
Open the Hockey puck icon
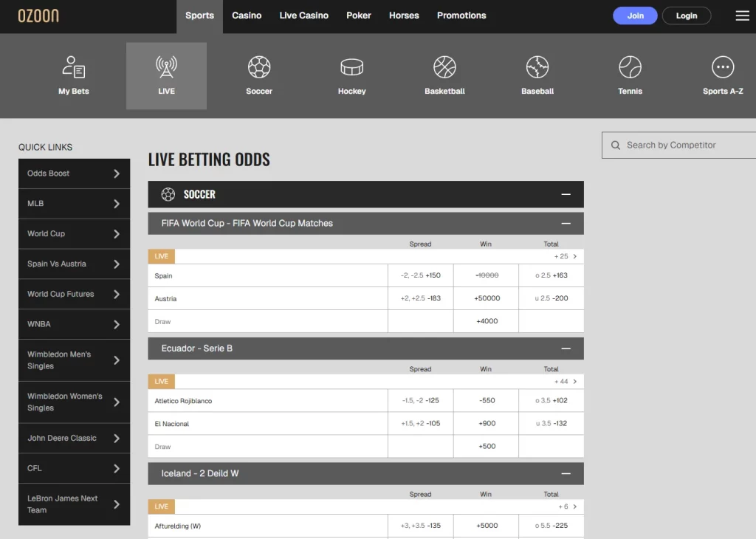[352, 67]
